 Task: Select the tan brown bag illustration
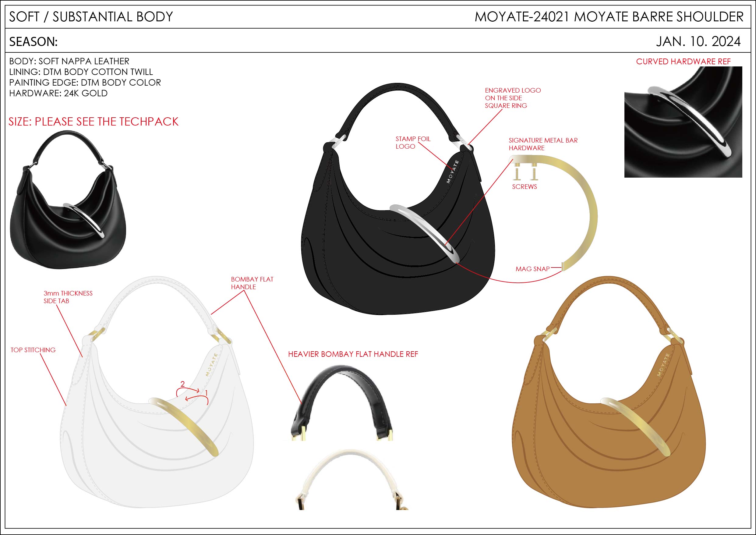tap(609, 392)
